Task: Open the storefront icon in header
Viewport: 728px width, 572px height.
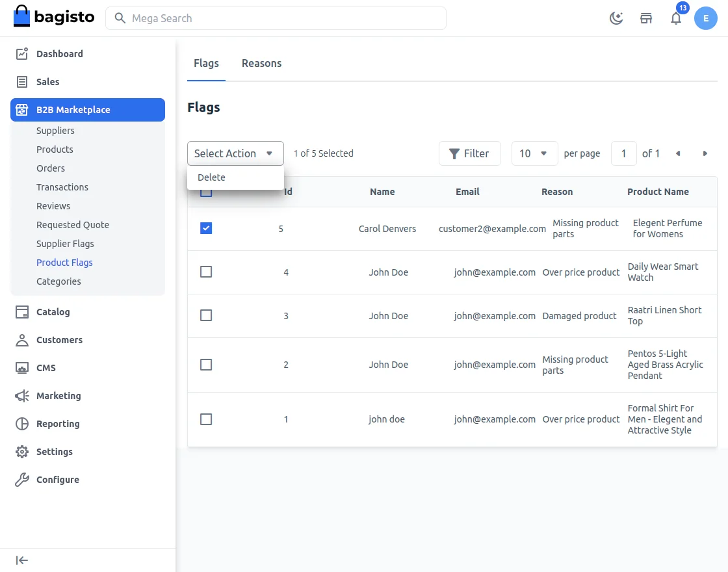Action: point(646,18)
